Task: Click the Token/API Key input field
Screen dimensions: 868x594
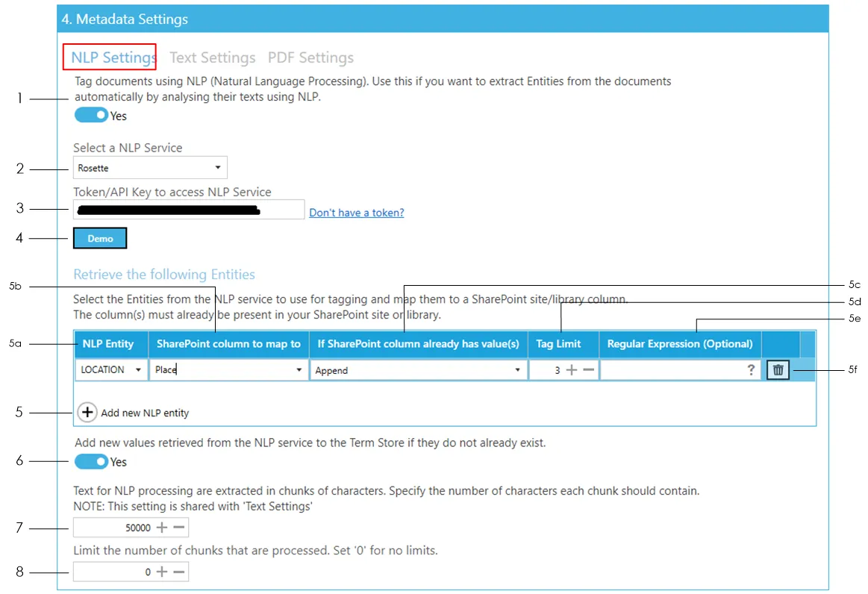Action: click(x=189, y=210)
